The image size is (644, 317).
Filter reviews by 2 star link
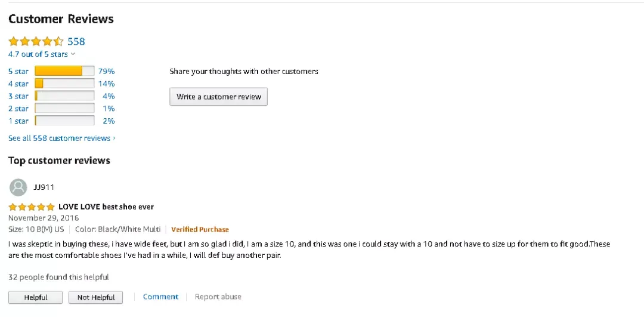(x=18, y=109)
